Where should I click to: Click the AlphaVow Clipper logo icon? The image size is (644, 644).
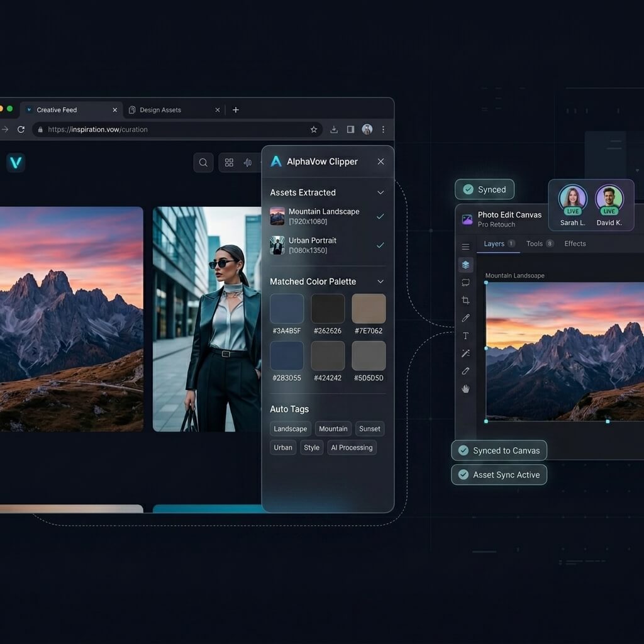276,162
